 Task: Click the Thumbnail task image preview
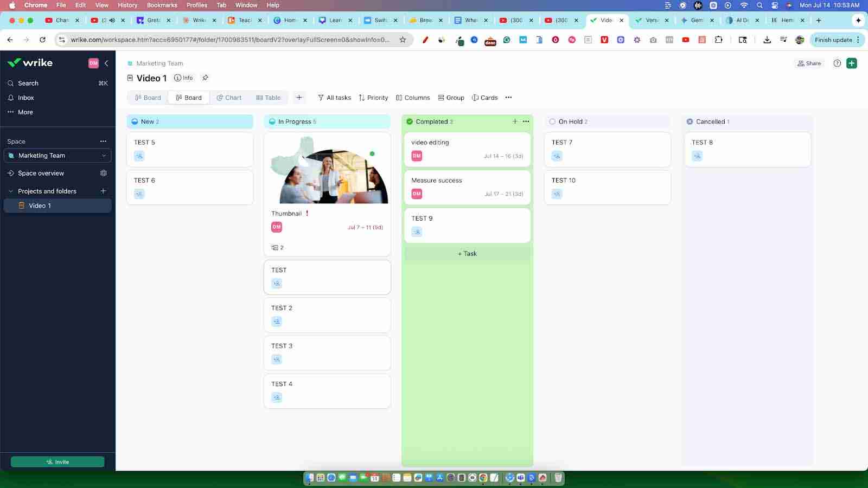point(327,170)
